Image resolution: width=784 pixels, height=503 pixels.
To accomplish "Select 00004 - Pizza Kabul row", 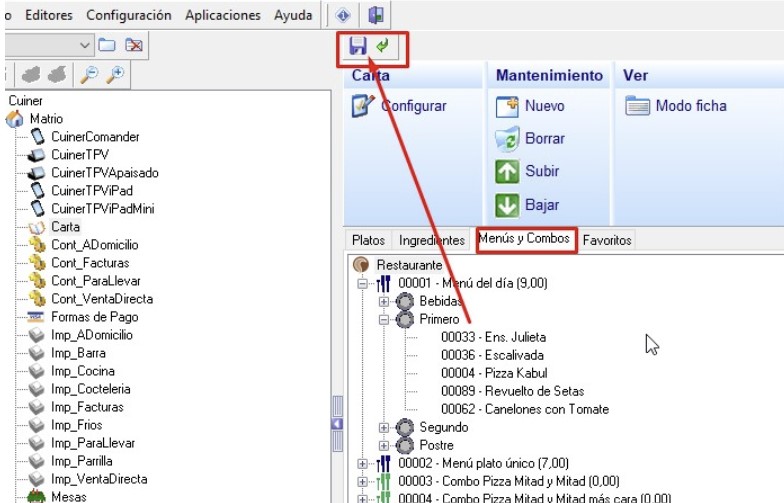I will tap(494, 373).
